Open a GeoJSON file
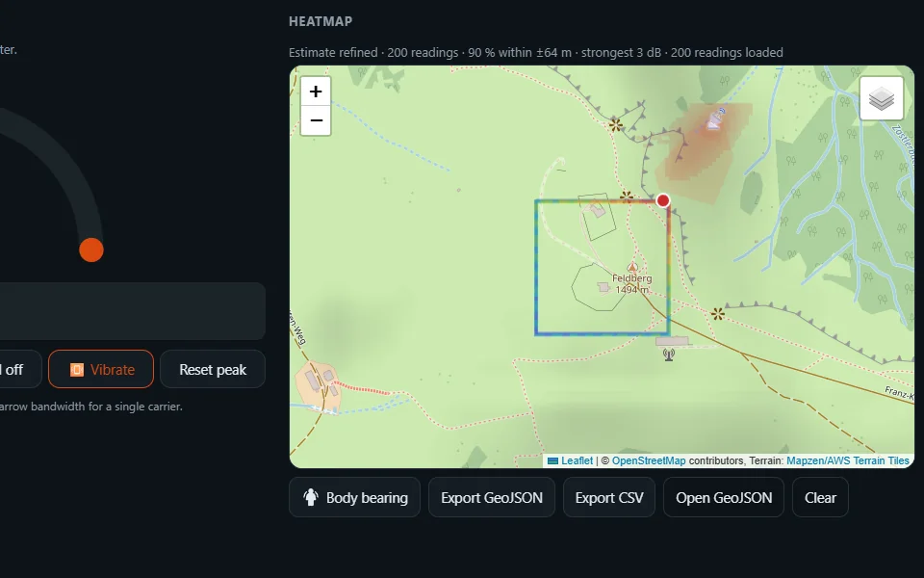Viewport: 924px width, 578px height. click(724, 497)
